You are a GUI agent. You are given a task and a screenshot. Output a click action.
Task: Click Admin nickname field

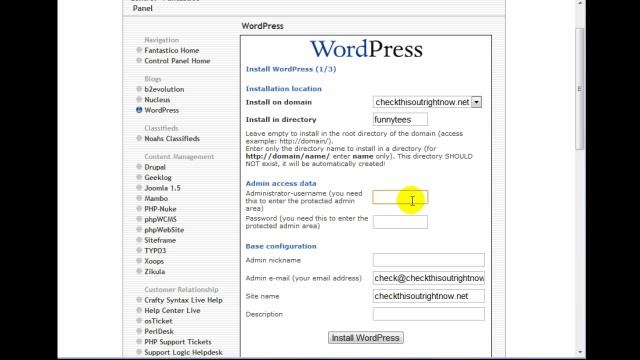pyautogui.click(x=429, y=260)
